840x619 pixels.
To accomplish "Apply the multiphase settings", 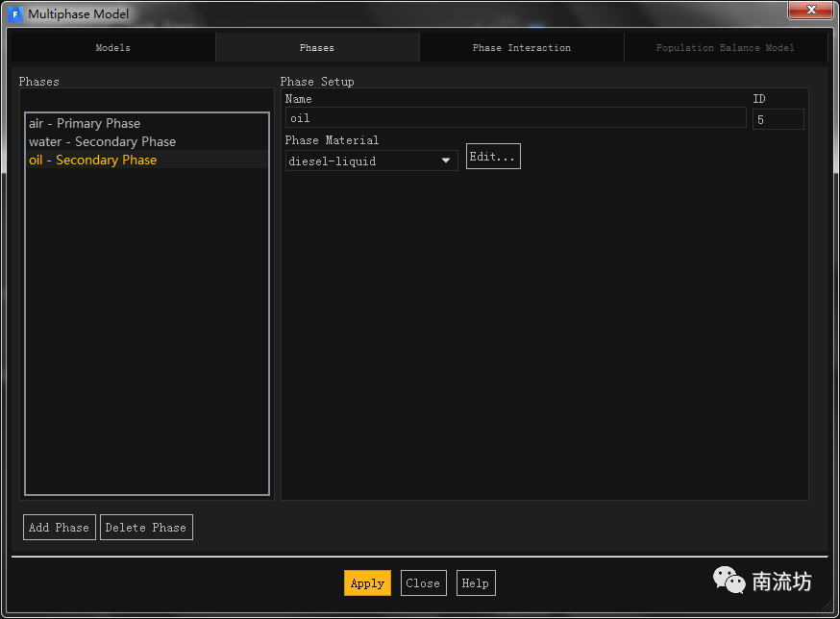I will [367, 583].
